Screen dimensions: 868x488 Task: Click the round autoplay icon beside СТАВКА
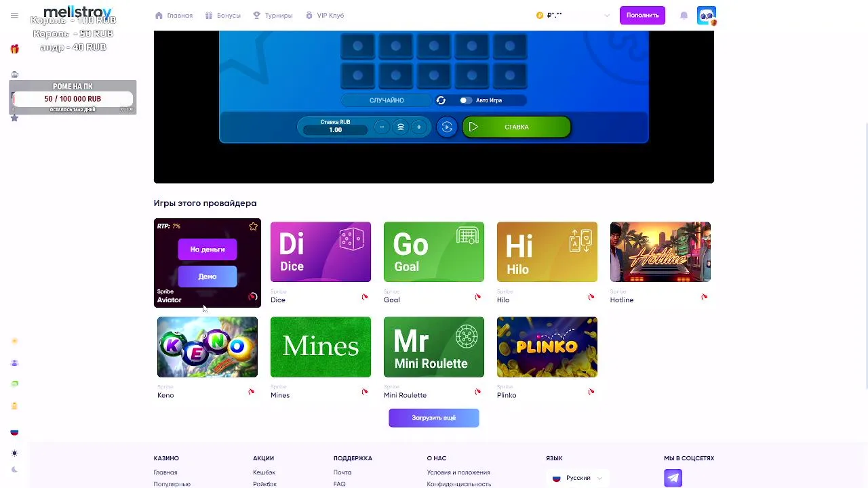tap(447, 127)
